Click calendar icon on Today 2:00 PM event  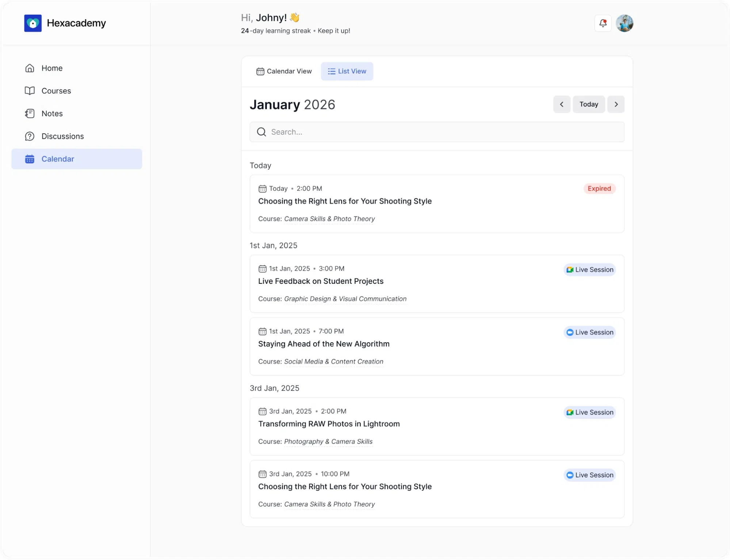[x=263, y=189]
